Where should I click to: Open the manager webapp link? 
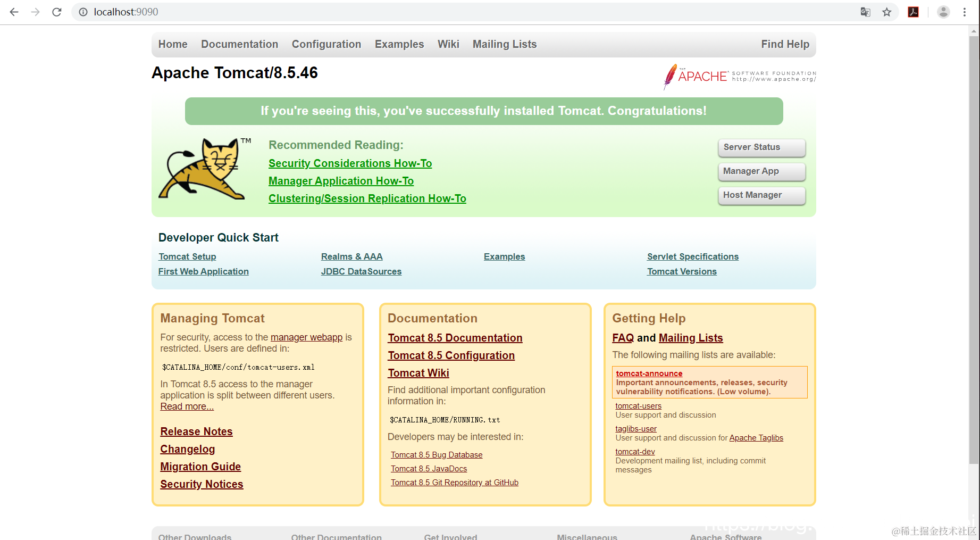click(x=306, y=337)
